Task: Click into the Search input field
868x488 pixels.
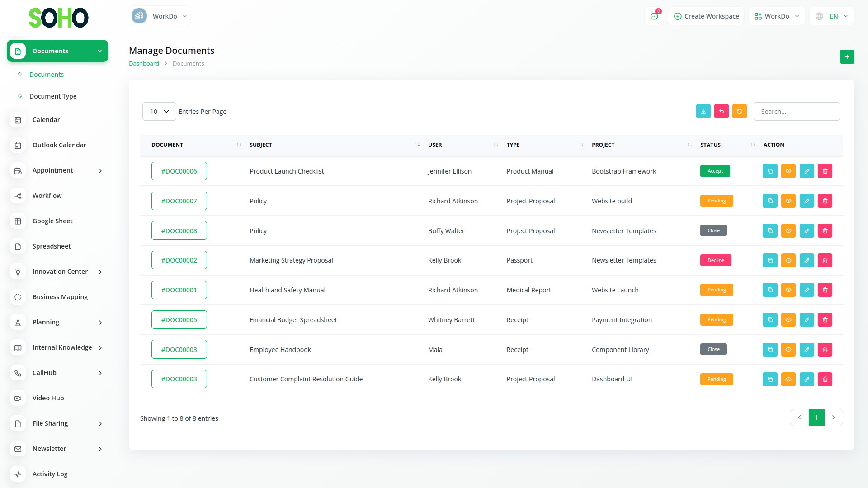Action: click(796, 112)
